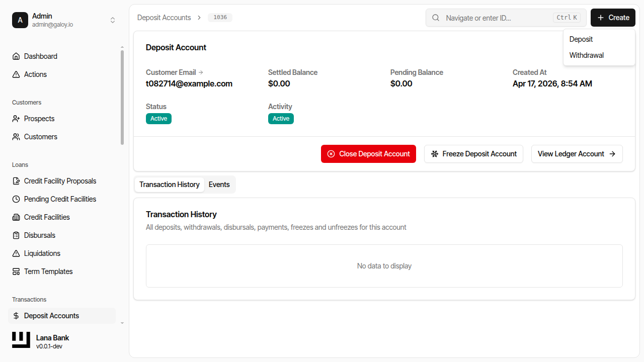Select the Transaction History tab

pyautogui.click(x=170, y=185)
